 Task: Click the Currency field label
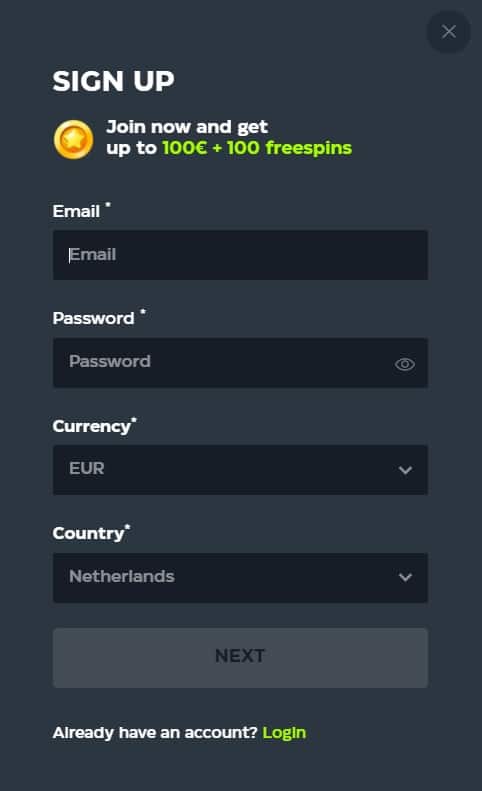[x=91, y=426]
